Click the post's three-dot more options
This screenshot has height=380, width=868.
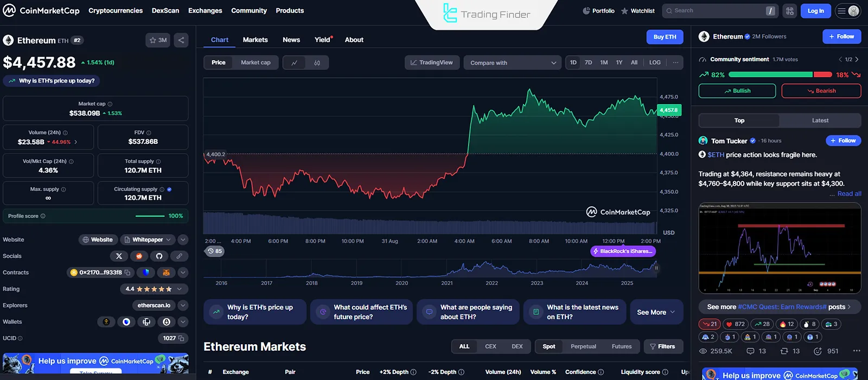click(857, 351)
